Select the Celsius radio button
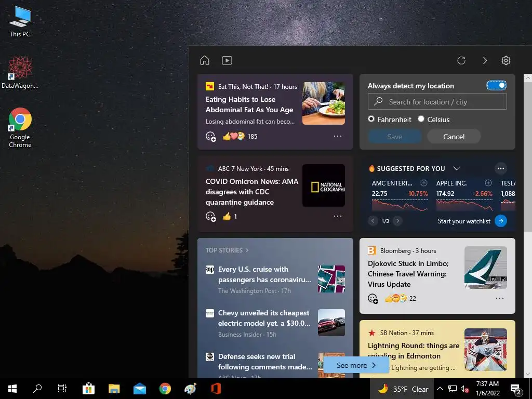 click(x=421, y=119)
